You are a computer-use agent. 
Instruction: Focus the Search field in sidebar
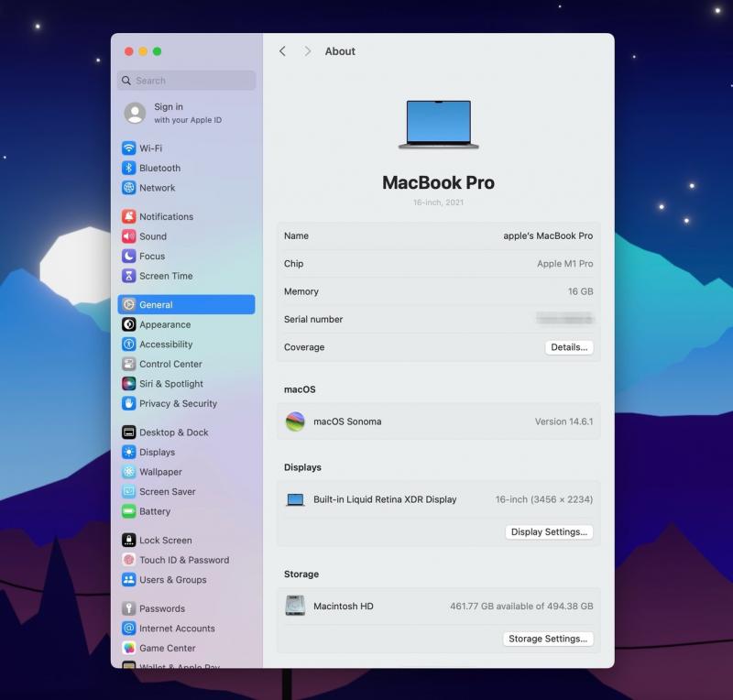pos(187,81)
